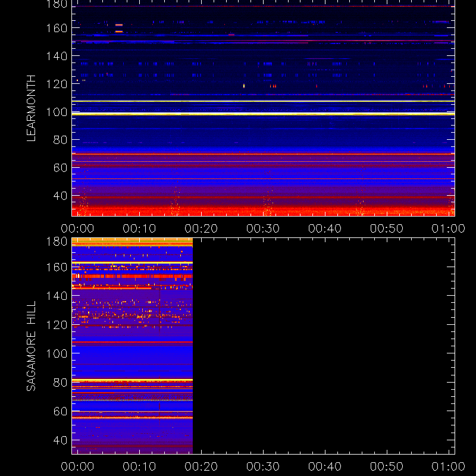The height and width of the screenshot is (476, 476).
Task: Click the 00:00 time label under Learmonth plot
Action: pos(77,228)
